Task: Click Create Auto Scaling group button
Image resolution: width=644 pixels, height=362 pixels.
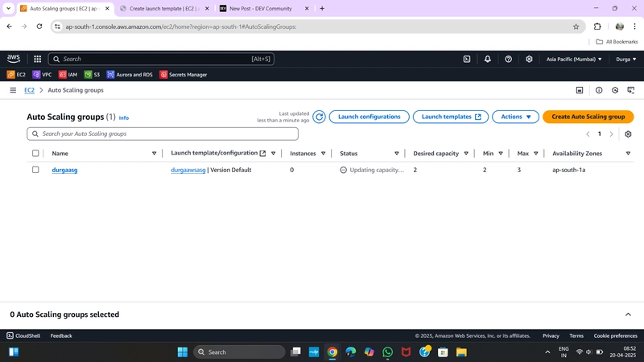Action: click(x=588, y=117)
